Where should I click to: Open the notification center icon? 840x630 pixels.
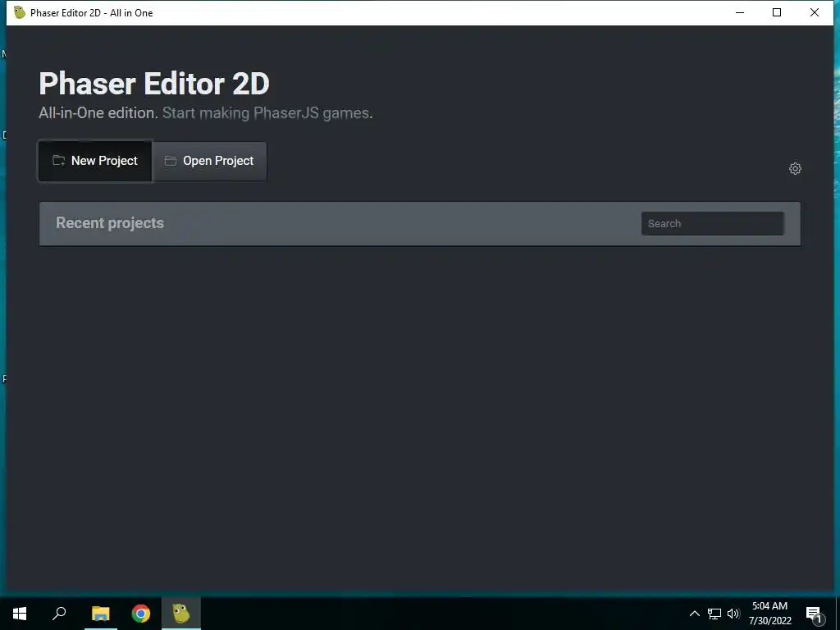813,614
